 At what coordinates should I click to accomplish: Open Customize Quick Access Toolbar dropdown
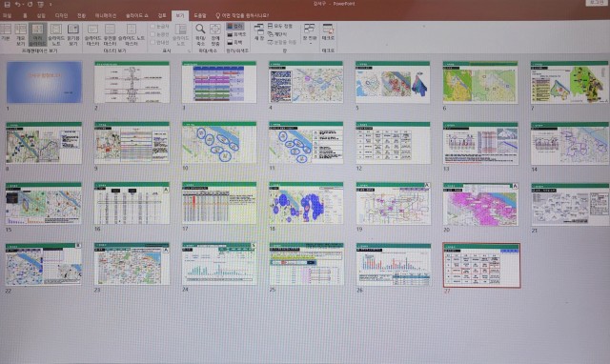51,5
